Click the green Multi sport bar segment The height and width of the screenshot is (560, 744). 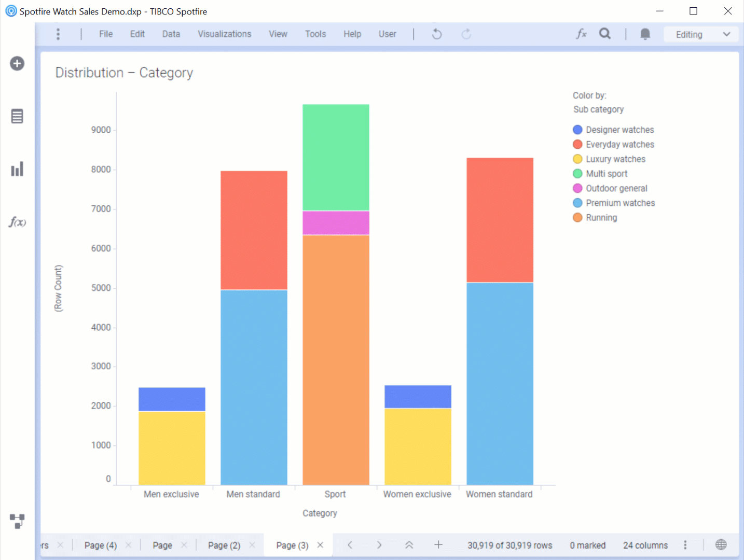click(336, 157)
